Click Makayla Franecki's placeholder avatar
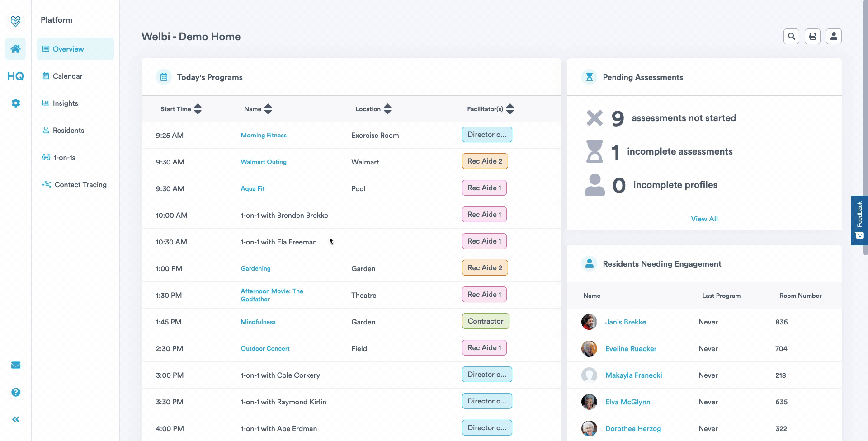 (x=589, y=375)
